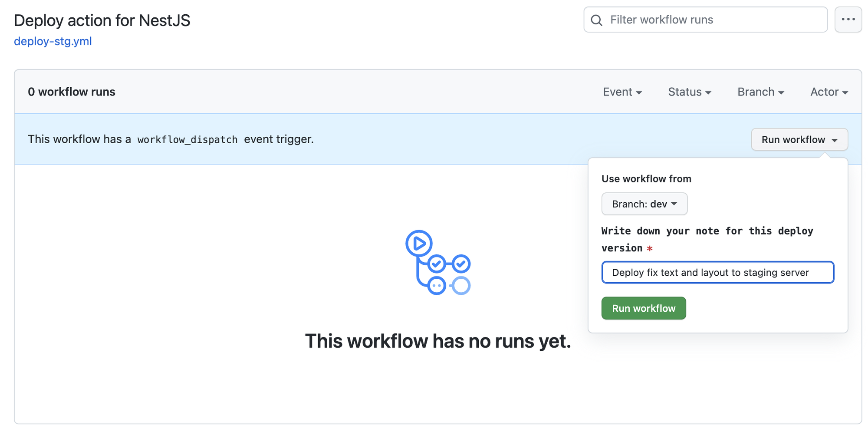Open the Actor filter dropdown
Viewport: 868px width, 432px height.
828,92
